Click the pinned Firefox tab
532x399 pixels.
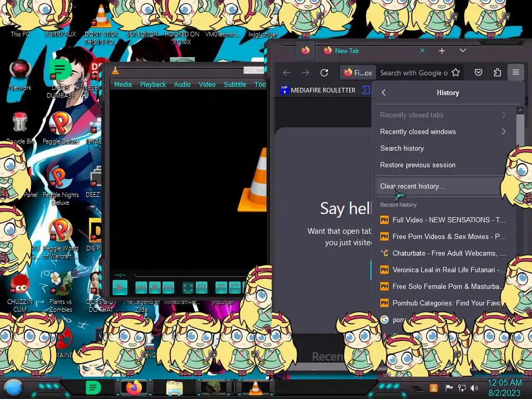coord(305,50)
